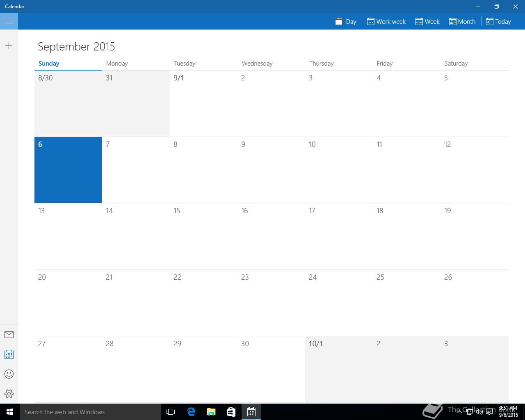This screenshot has width=525, height=420.
Task: Select the Saturday column header
Action: [x=456, y=64]
